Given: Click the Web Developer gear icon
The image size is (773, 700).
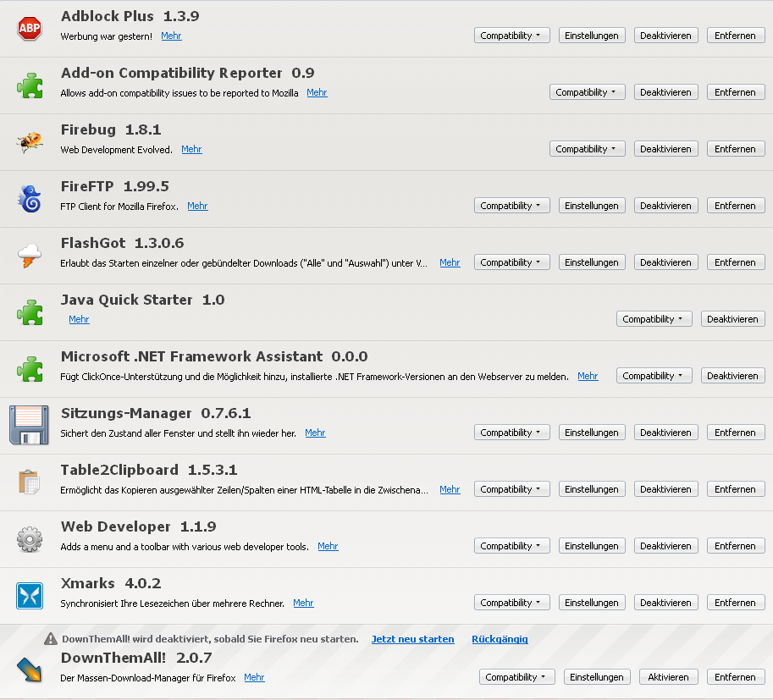Looking at the screenshot, I should click(x=30, y=538).
